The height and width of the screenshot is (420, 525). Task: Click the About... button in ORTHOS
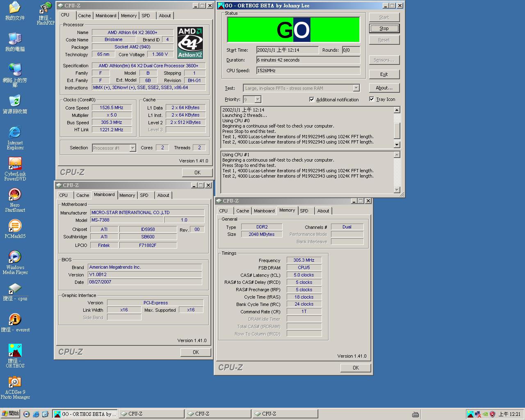[x=384, y=88]
